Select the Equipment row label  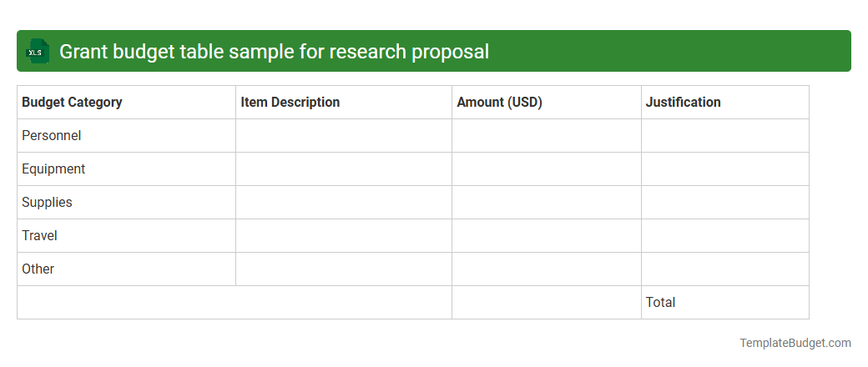point(53,168)
